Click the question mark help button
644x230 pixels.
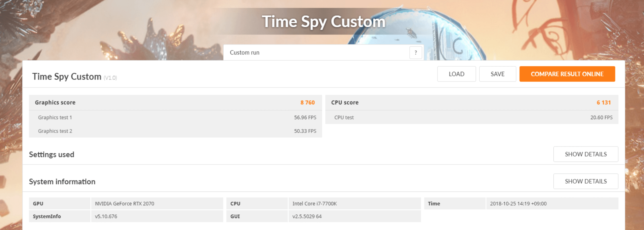416,52
